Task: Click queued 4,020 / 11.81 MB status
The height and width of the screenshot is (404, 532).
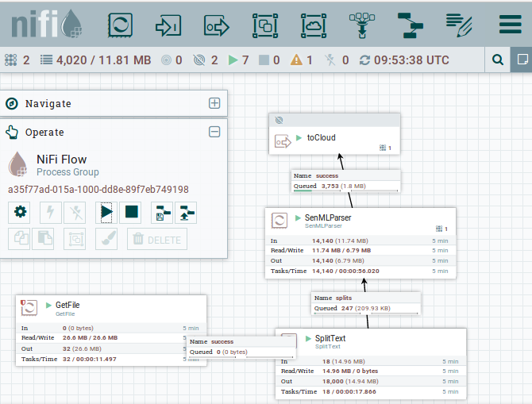Action: point(95,60)
